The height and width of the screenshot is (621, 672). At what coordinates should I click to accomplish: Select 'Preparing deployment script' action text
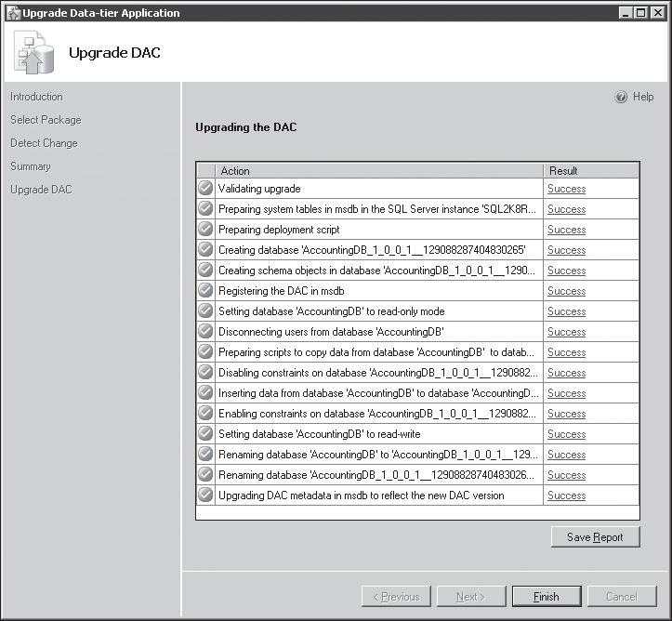pyautogui.click(x=279, y=230)
